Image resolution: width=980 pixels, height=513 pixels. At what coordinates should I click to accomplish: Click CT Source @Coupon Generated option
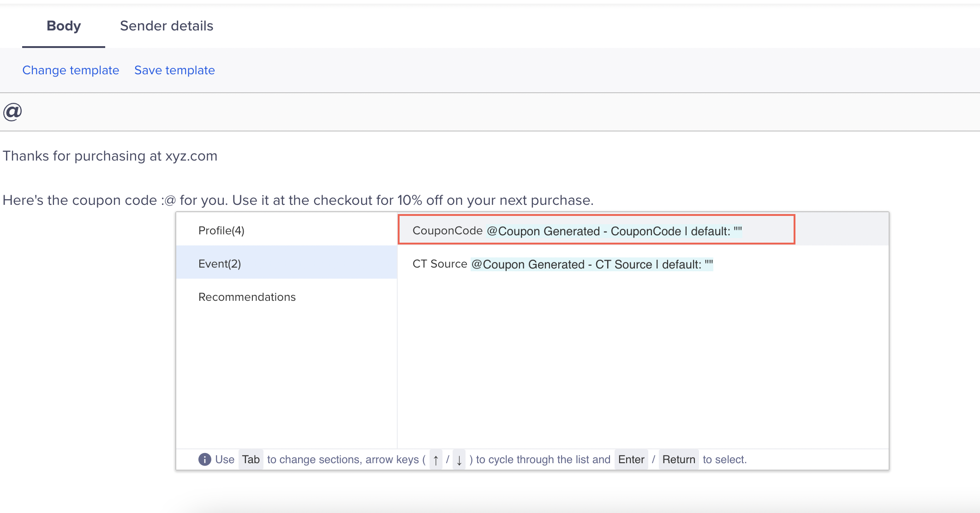click(562, 263)
